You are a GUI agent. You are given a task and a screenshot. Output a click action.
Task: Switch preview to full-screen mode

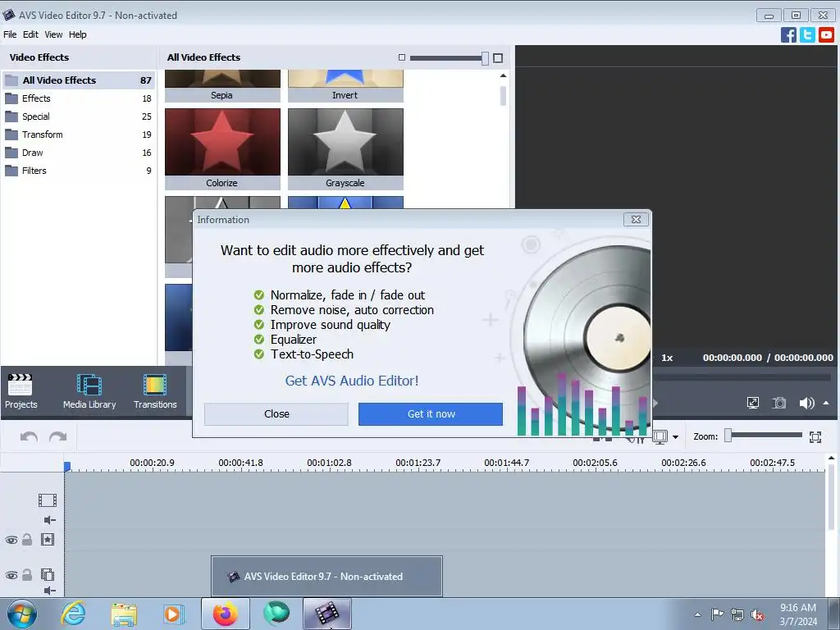pos(753,403)
